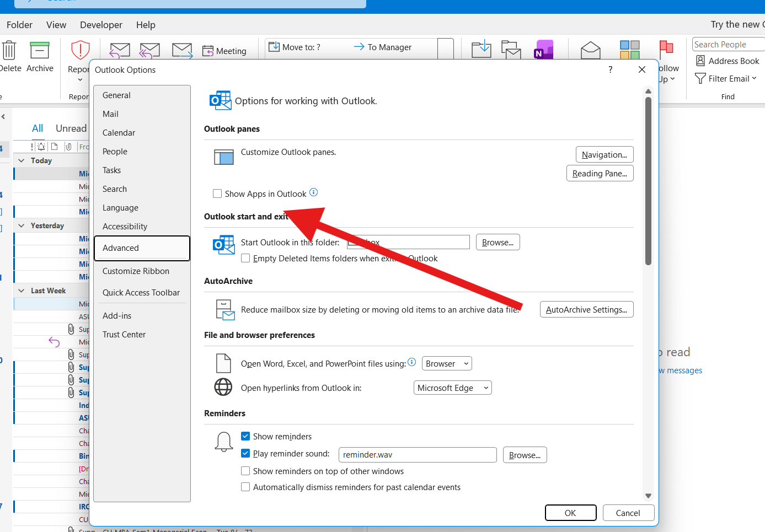Click the Categorize colored squares icon
Image resolution: width=765 pixels, height=532 pixels.
(x=629, y=50)
